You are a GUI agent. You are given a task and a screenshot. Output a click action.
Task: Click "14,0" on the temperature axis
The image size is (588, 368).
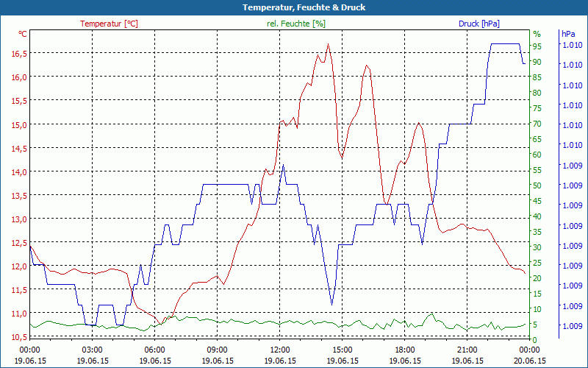19,172
